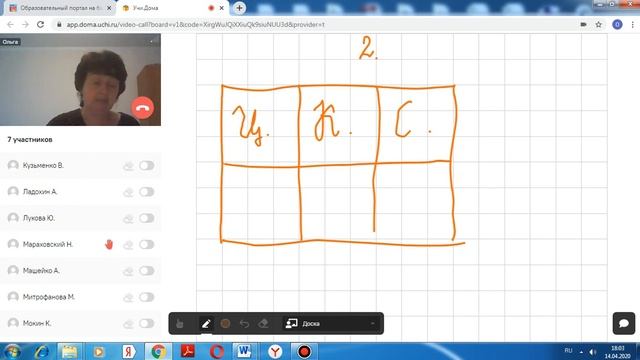640x360 pixels.
Task: Toggle the switch for Ладохин А.
Action: [146, 192]
